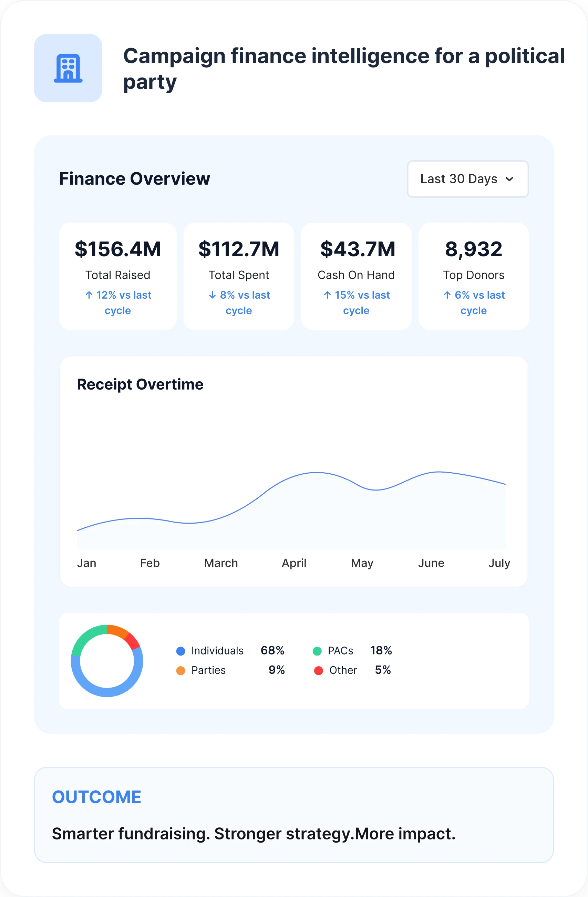The width and height of the screenshot is (588, 897).
Task: Click the Finance Overview heading
Action: coord(135,179)
